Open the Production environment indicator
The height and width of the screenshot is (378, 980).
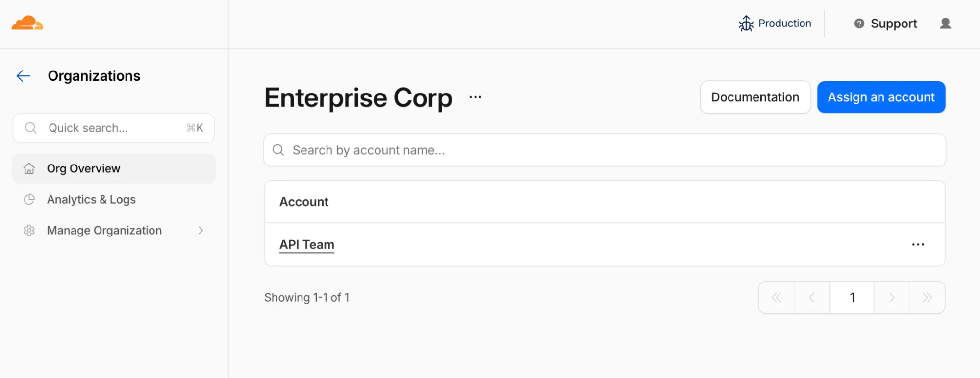[x=775, y=23]
